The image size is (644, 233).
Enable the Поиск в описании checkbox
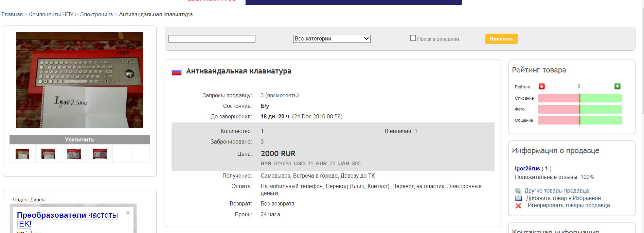pyautogui.click(x=413, y=38)
